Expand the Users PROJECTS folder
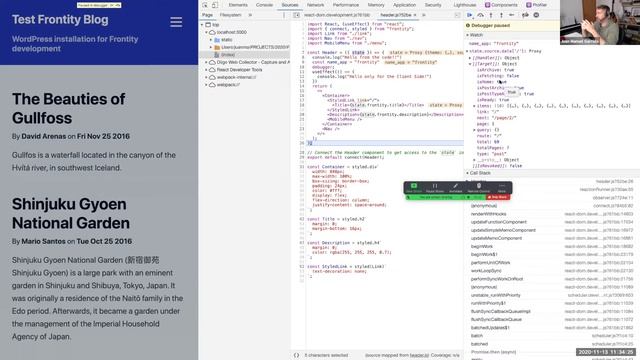This screenshot has height=360, width=640. tap(211, 47)
